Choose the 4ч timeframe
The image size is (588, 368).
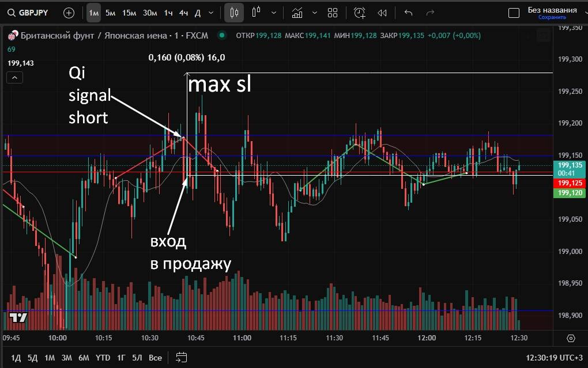point(183,13)
